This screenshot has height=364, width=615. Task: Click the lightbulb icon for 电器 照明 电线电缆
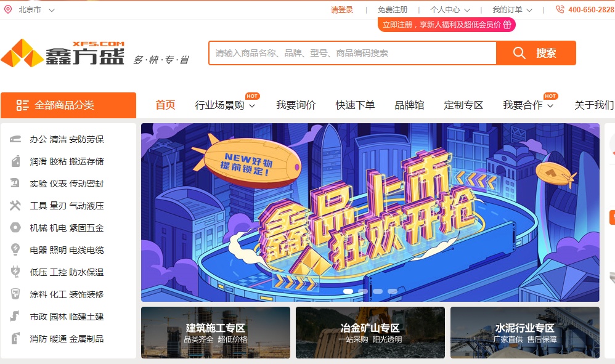tap(15, 249)
